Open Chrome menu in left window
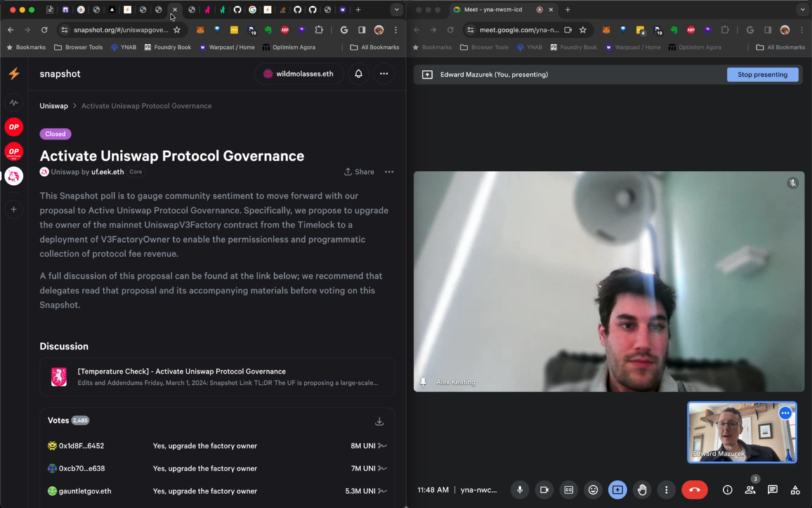Viewport: 812px width, 508px height. pos(396,30)
